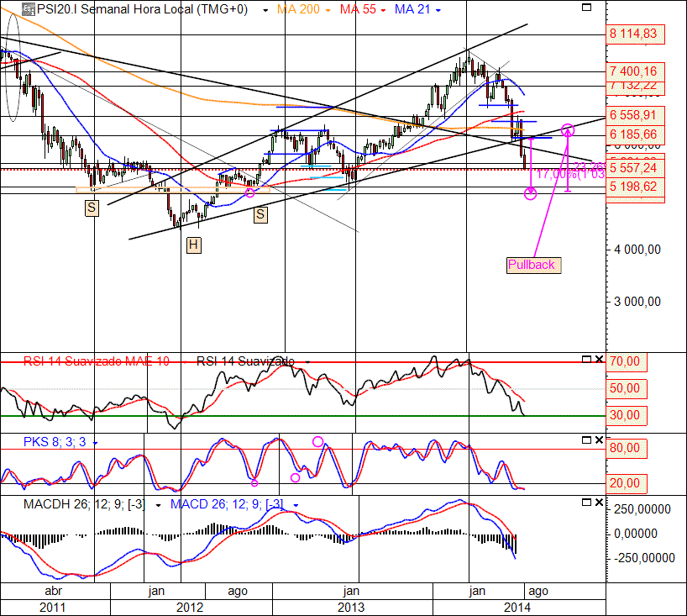
Task: Select the MA 200 indicator label
Action: (x=298, y=9)
